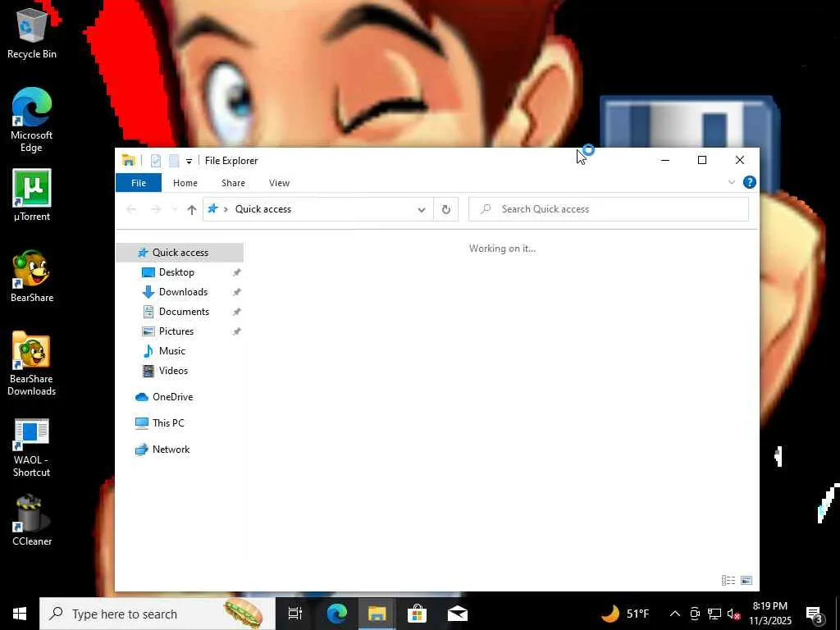Image resolution: width=840 pixels, height=630 pixels.
Task: Click Quick access in the address bar
Action: (263, 209)
